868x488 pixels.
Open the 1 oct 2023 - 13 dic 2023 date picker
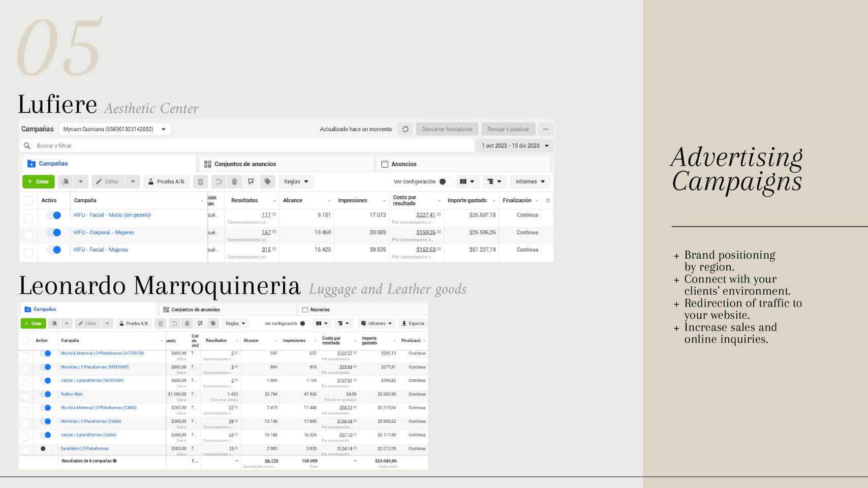515,145
